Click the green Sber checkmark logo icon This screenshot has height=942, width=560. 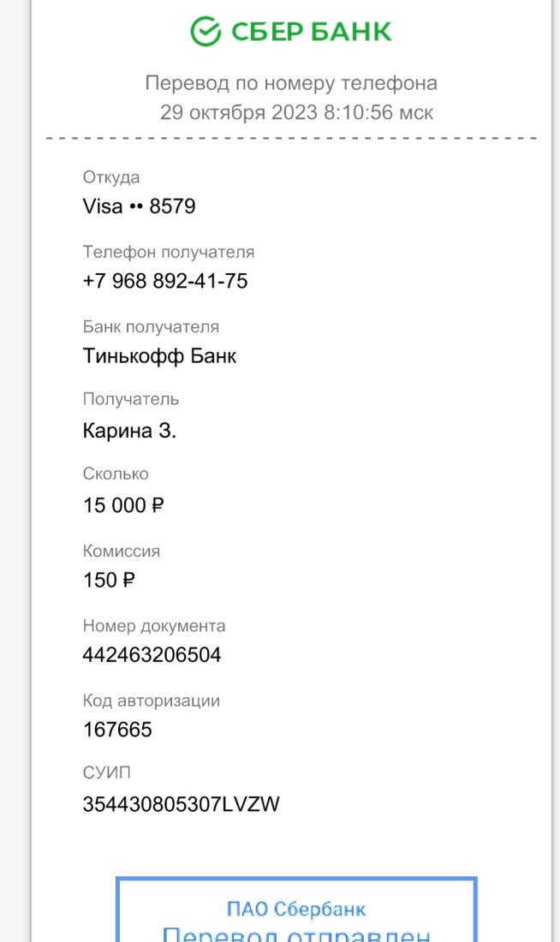206,31
